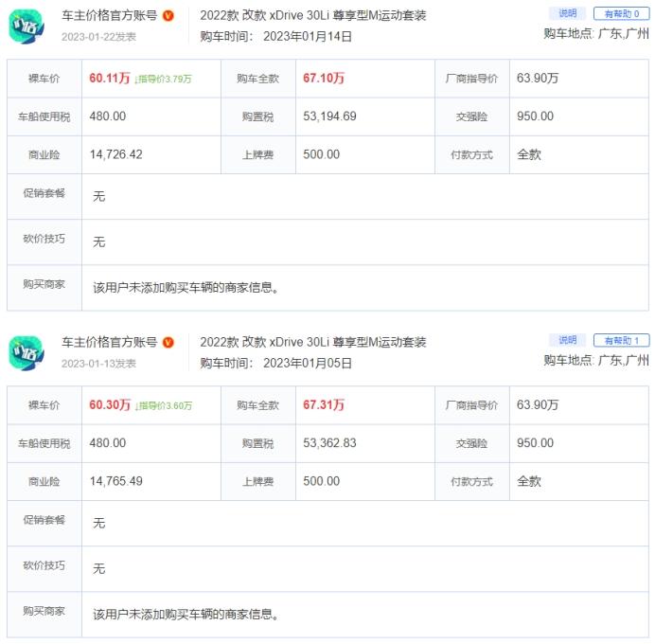Screen dimensions: 655x644
Task: Click the 说明 tag on the 2023-01-05 purchase
Action: (567, 340)
